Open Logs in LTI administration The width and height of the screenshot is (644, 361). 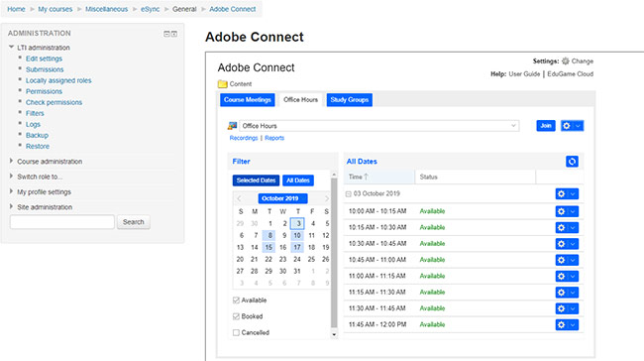[x=33, y=125]
